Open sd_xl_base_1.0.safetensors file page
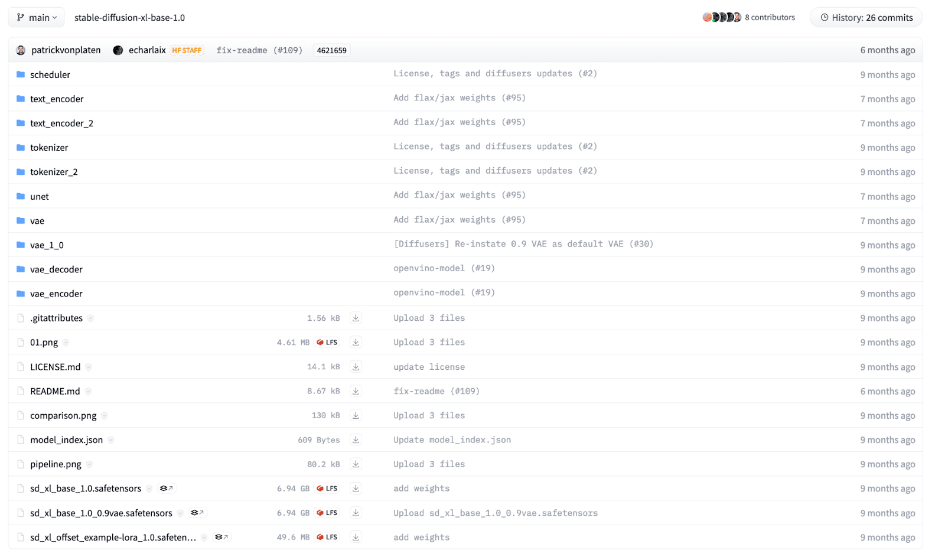Viewport: 945px width, 560px height. [x=86, y=489]
